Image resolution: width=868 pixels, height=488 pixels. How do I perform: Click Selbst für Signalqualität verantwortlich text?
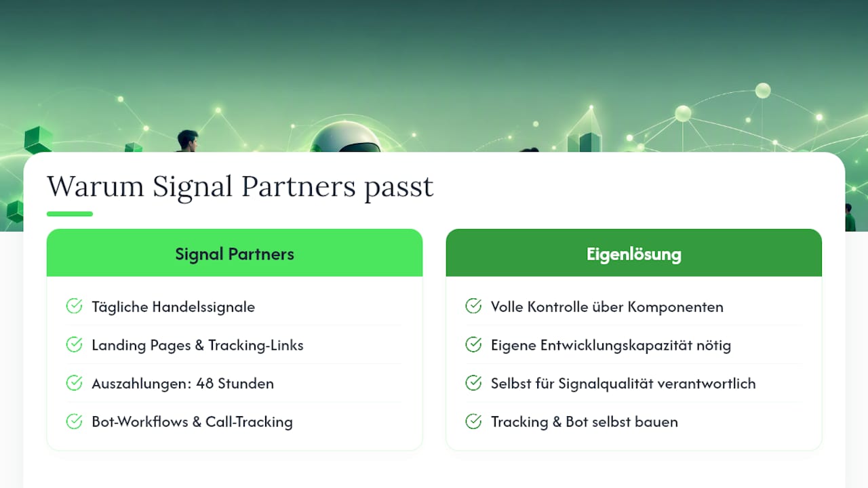tap(623, 384)
